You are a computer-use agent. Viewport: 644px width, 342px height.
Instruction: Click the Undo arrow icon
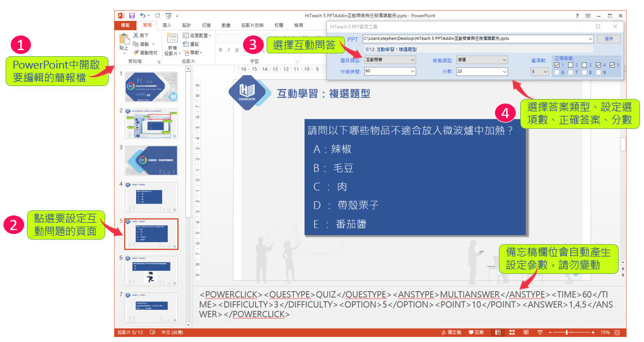[142, 16]
